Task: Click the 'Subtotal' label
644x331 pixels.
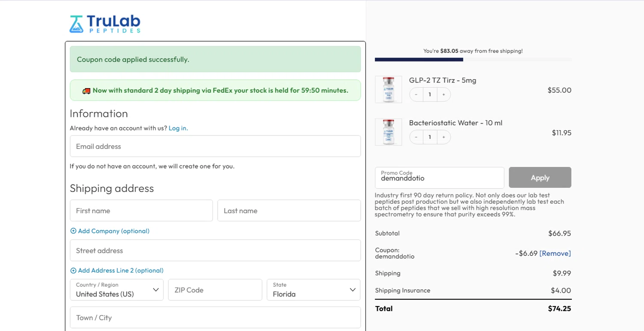Action: click(387, 233)
